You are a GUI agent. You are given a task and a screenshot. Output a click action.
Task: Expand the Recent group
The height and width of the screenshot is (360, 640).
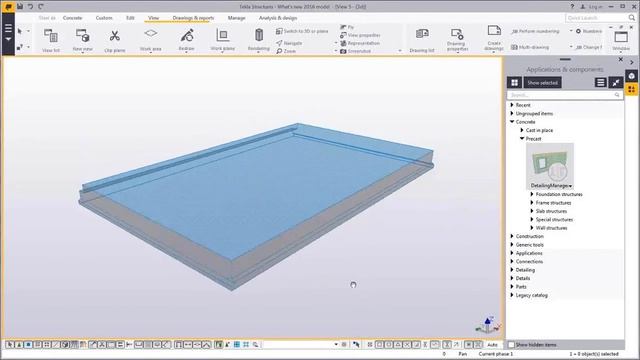point(512,105)
